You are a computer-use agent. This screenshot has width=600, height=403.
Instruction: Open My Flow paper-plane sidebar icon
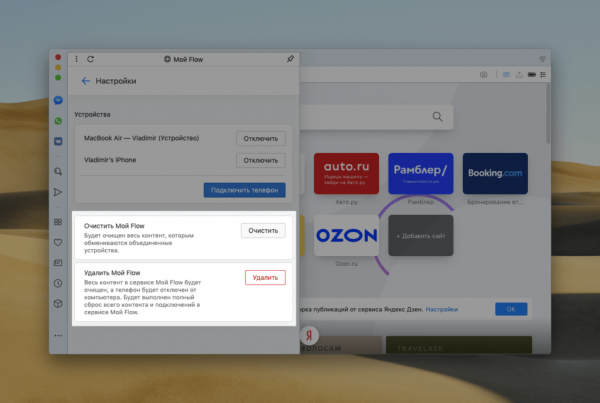(x=58, y=192)
